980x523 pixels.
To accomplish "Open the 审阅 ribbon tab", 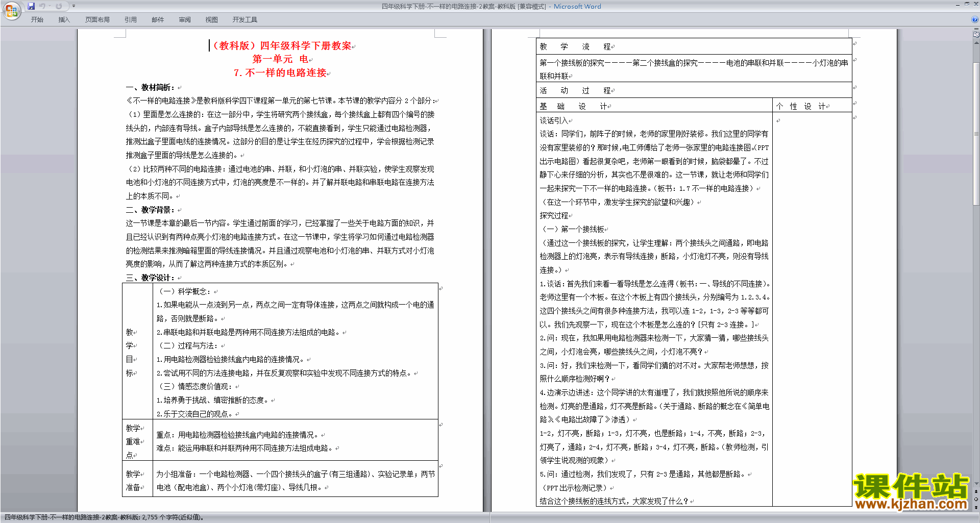I will (x=185, y=20).
